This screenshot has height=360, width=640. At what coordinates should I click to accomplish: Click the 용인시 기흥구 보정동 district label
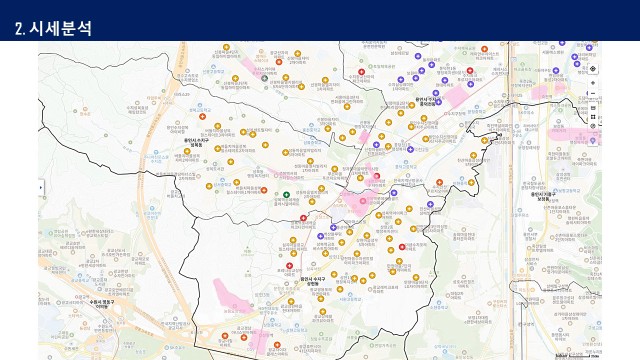click(543, 196)
